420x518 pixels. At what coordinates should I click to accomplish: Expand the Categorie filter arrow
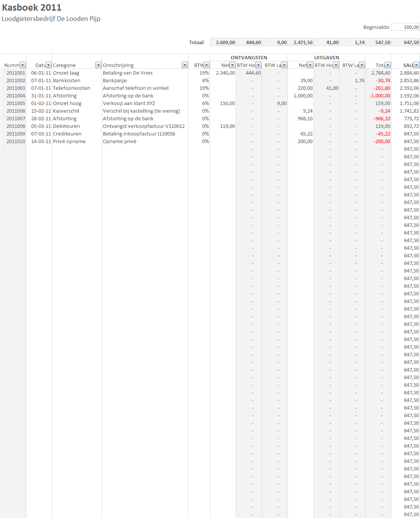click(98, 65)
